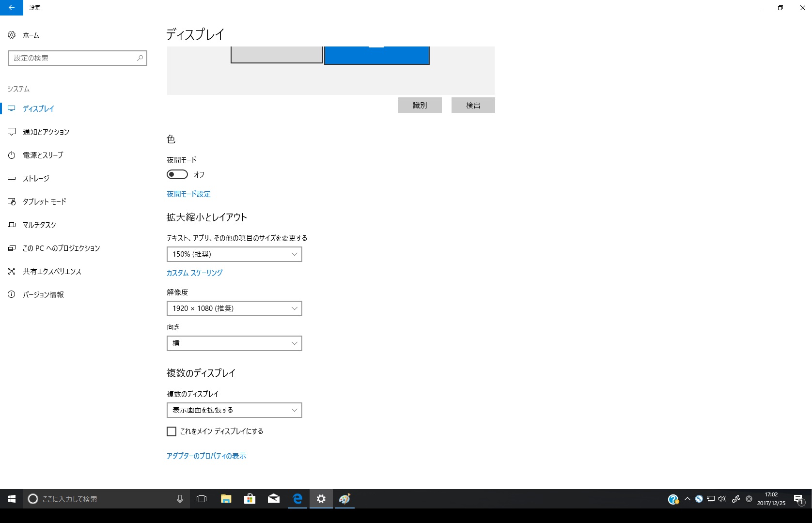Open the ホーム gear icon in sidebar
This screenshot has height=523, width=812.
(x=12, y=35)
